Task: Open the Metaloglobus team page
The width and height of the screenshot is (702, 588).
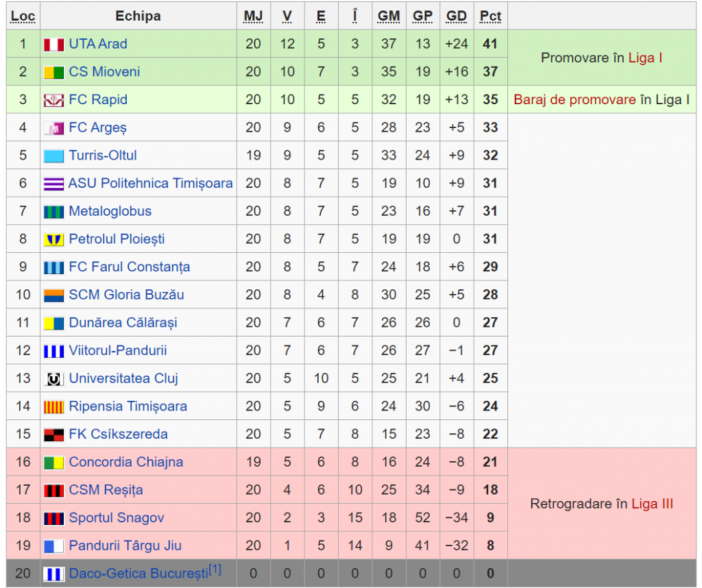Action: coord(110,211)
